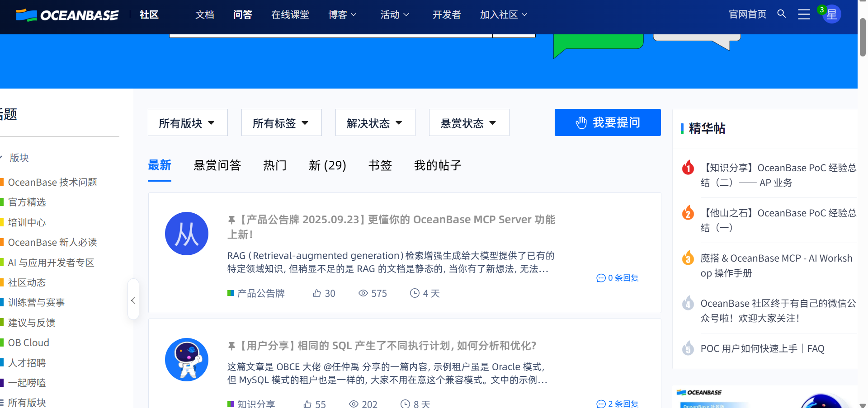Click the thumbs-up icon showing 30 likes
The height and width of the screenshot is (408, 868).
click(x=317, y=293)
